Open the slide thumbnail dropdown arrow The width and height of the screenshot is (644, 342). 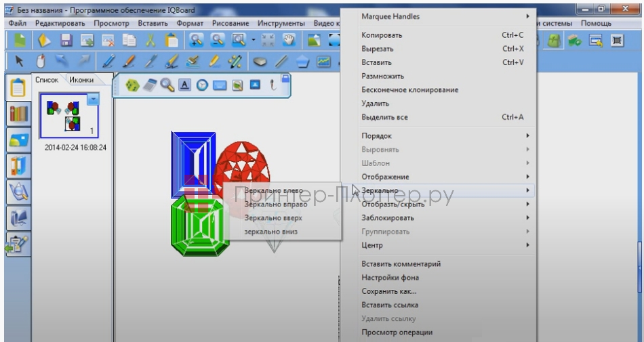94,100
